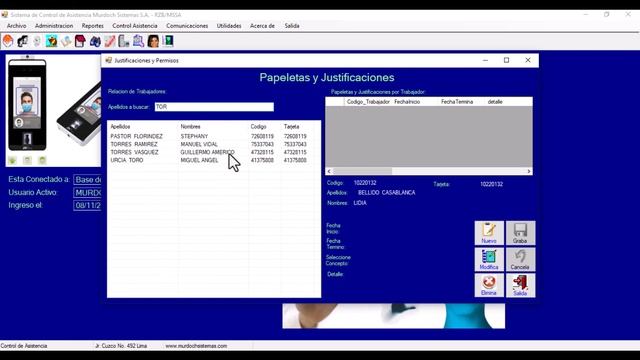Click the document magnifier toolbar icon

tap(138, 41)
